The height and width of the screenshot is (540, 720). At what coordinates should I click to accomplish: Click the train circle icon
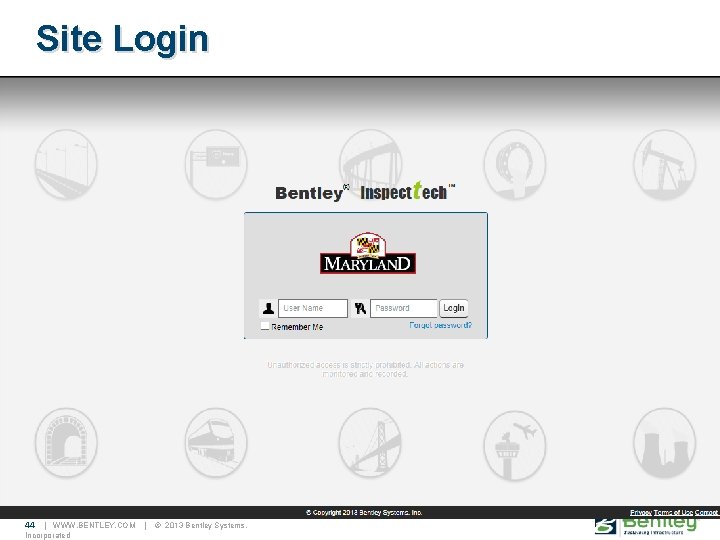pos(216,443)
